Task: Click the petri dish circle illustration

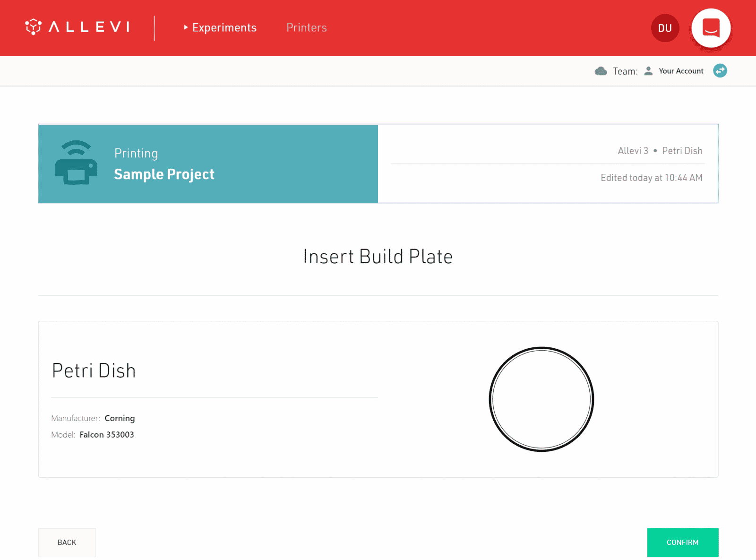Action: click(541, 399)
